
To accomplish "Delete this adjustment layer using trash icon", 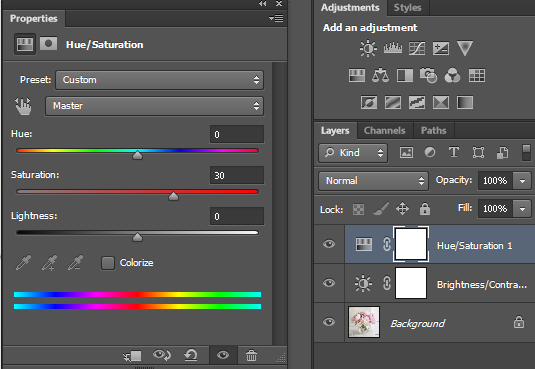I will tap(251, 355).
